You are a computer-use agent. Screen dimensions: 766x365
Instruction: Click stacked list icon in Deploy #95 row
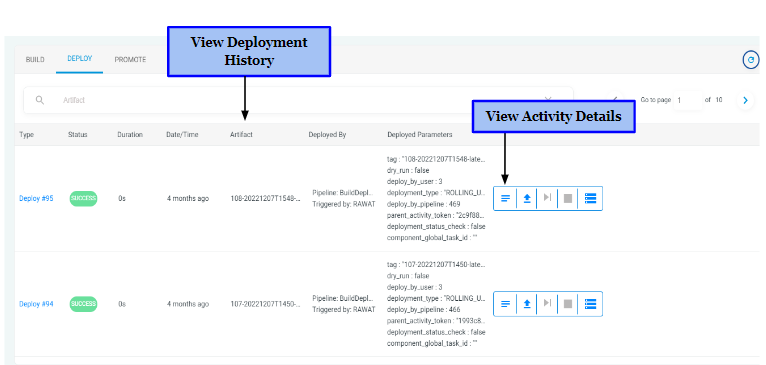tap(591, 198)
